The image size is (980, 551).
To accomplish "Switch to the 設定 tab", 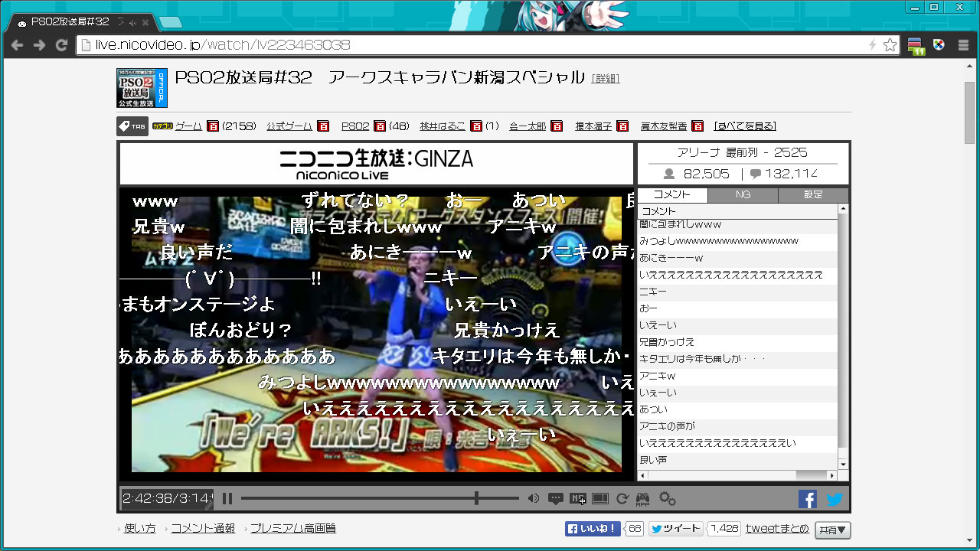I will (x=813, y=195).
